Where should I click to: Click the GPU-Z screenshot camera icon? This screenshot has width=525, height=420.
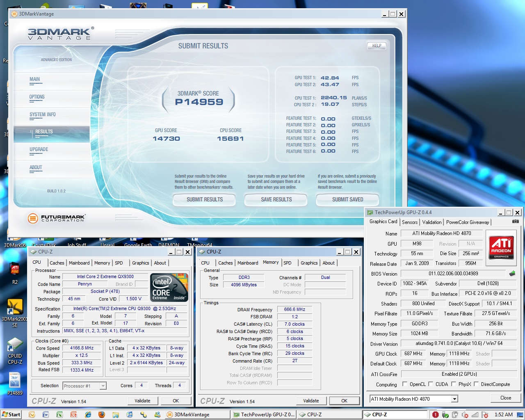click(x=515, y=221)
